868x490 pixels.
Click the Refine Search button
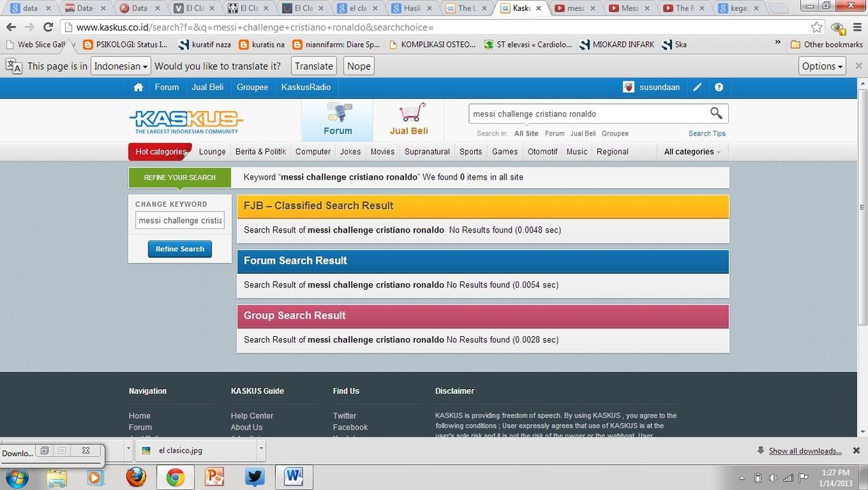point(180,249)
